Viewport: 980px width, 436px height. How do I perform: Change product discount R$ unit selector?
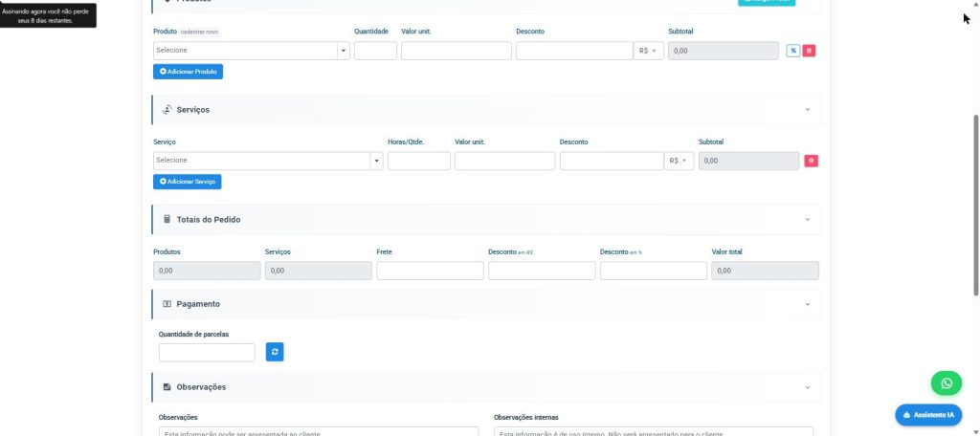coord(648,51)
